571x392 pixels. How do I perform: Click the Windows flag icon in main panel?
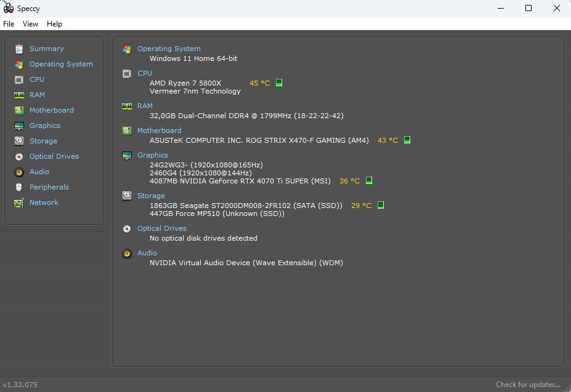(127, 49)
